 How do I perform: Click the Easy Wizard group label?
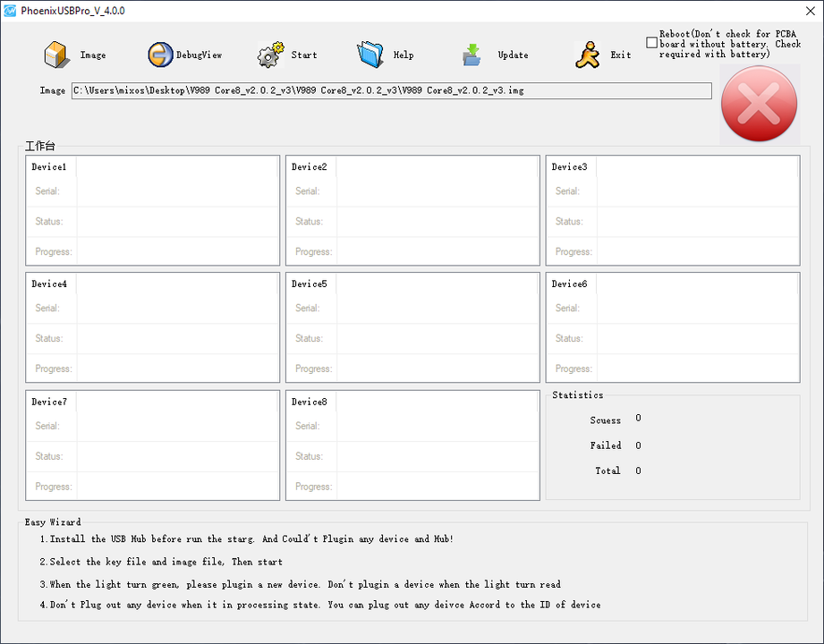(x=53, y=521)
